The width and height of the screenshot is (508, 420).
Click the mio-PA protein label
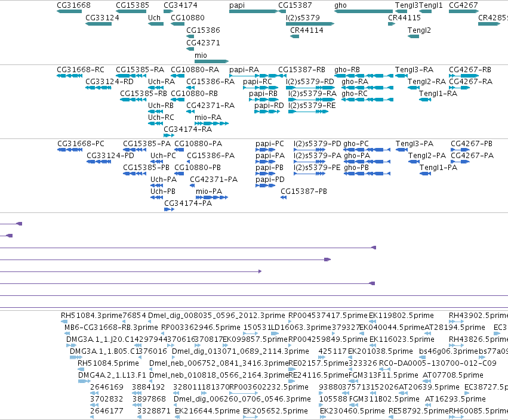pyautogui.click(x=209, y=192)
